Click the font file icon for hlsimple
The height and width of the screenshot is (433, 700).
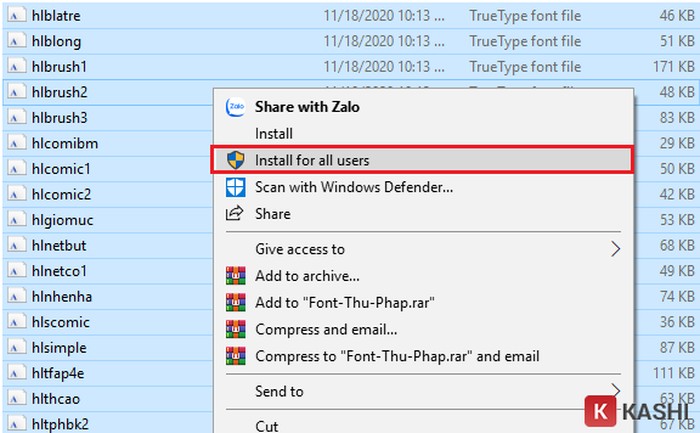point(17,348)
